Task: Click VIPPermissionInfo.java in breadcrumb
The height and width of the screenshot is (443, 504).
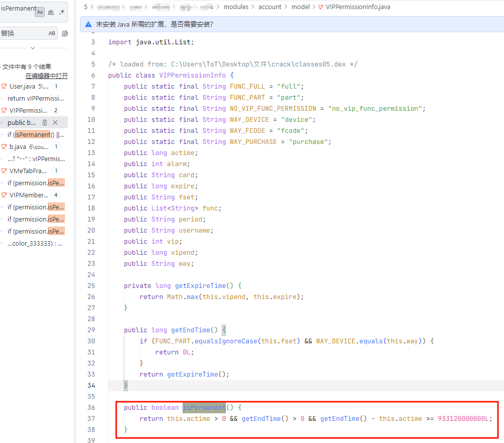Action: point(358,7)
